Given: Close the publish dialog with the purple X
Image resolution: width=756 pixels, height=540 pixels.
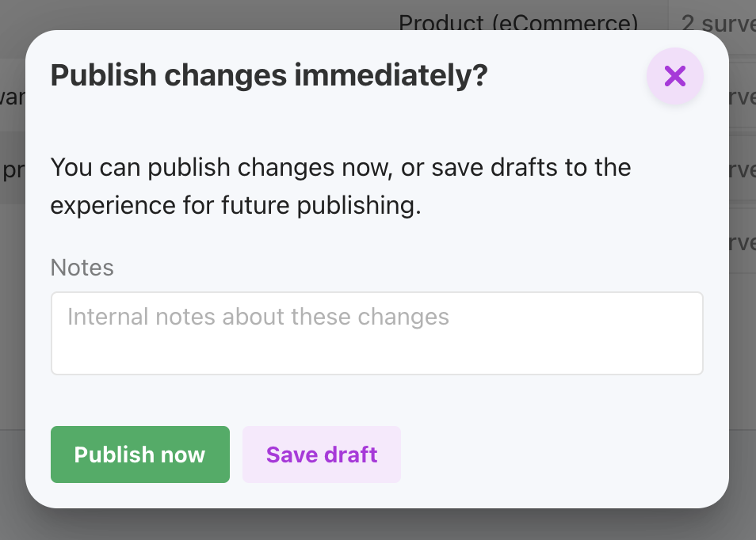Looking at the screenshot, I should [674, 76].
